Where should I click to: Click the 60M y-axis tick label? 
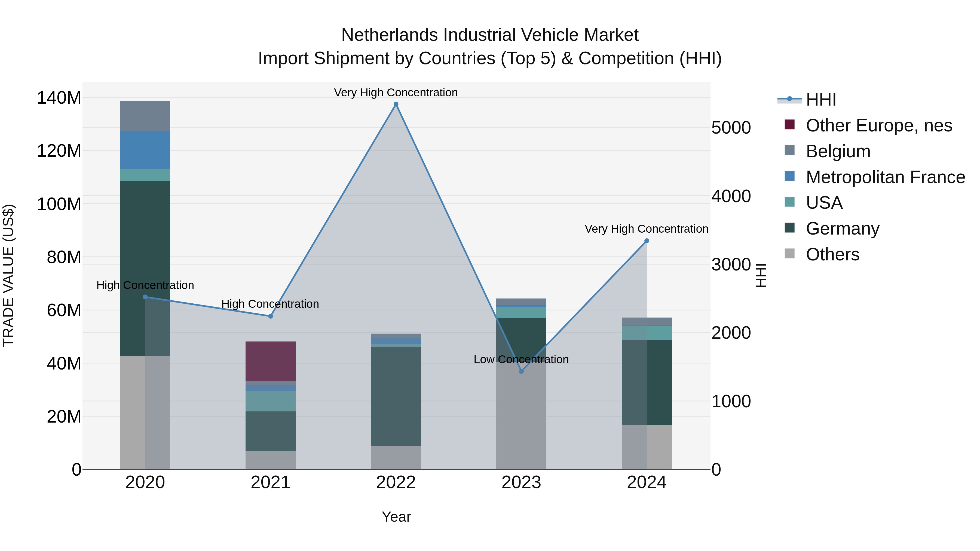64,310
